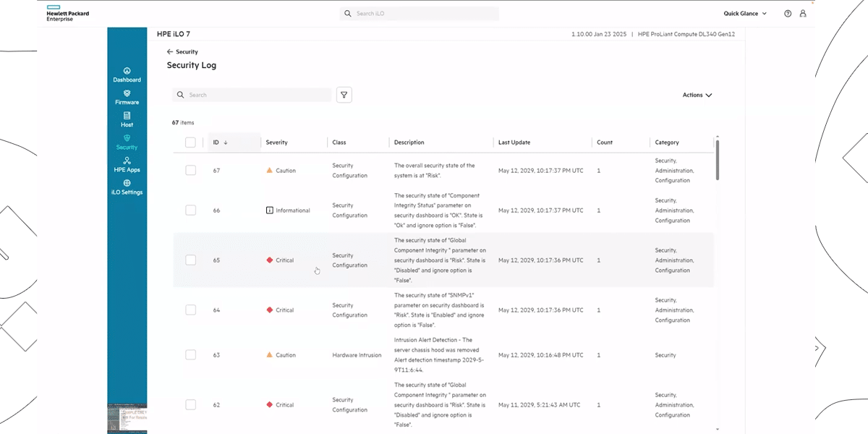
Task: Click the Last Update column header
Action: [x=514, y=142]
